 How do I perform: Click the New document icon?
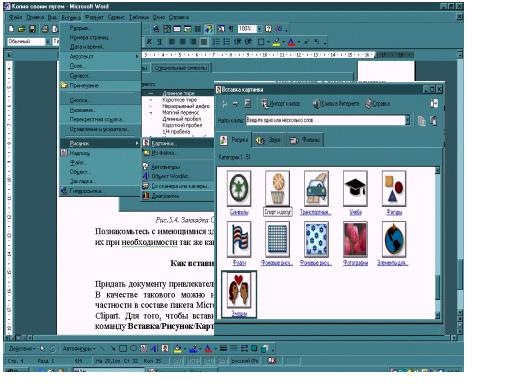[x=11, y=29]
